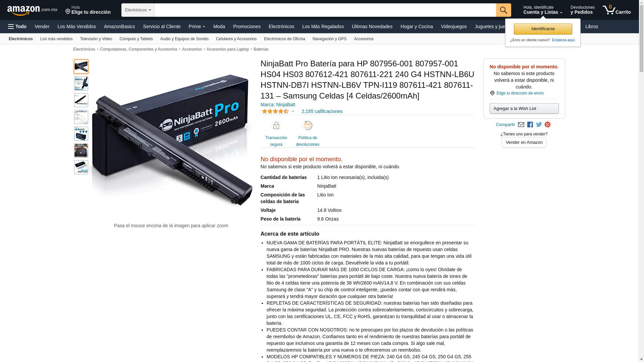Click the Identificarse sign-in button

tap(543, 29)
